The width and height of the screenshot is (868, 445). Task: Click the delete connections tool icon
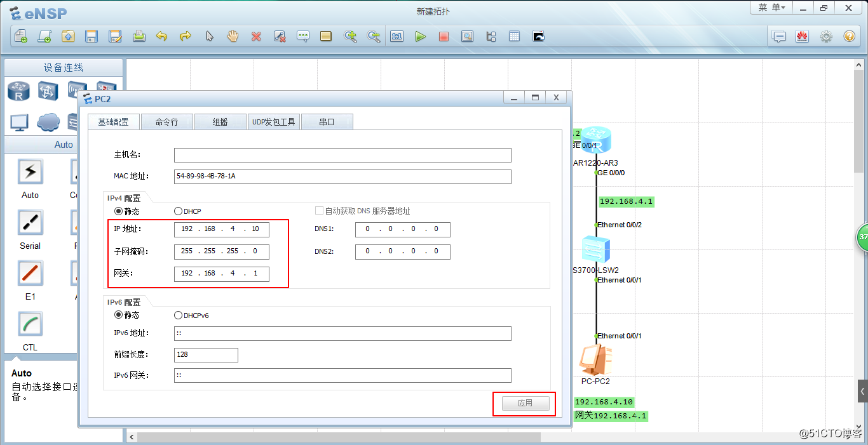point(280,36)
